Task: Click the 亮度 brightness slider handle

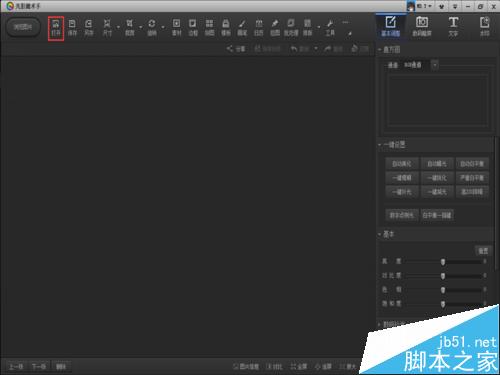Action: (x=443, y=262)
